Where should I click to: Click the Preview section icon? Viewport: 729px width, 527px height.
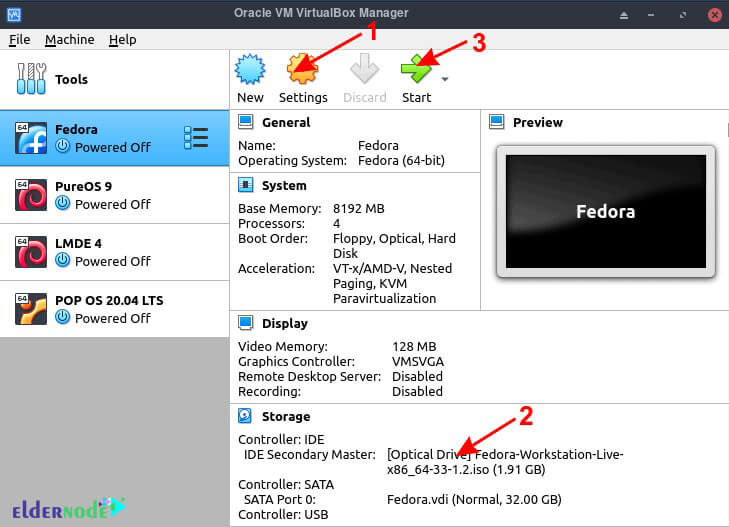497,122
